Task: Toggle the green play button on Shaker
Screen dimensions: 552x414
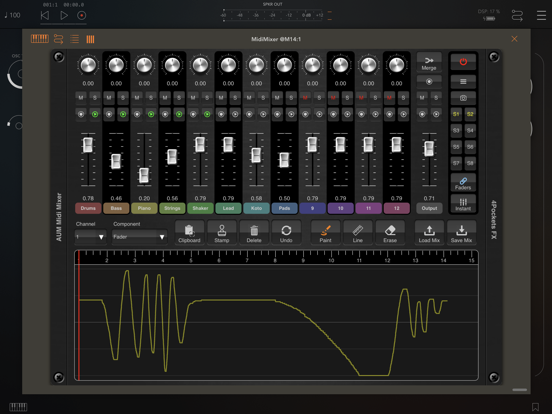Action: (x=207, y=114)
